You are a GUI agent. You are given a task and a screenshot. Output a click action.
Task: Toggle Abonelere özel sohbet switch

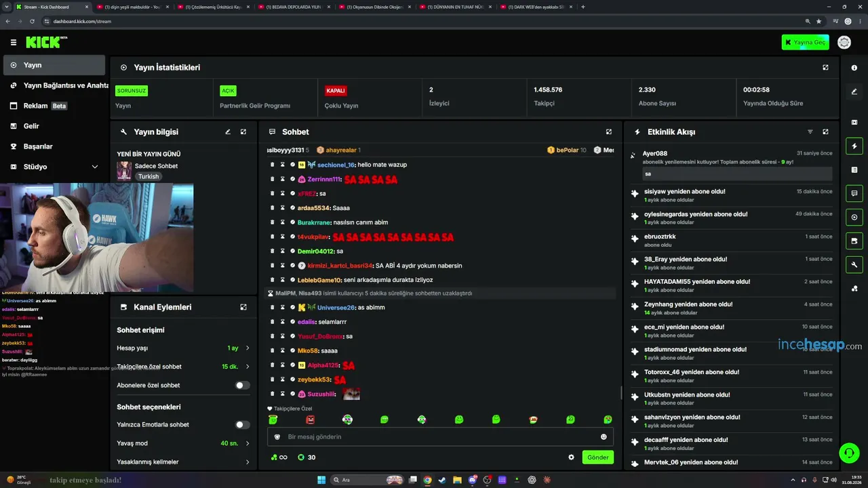[242, 386]
